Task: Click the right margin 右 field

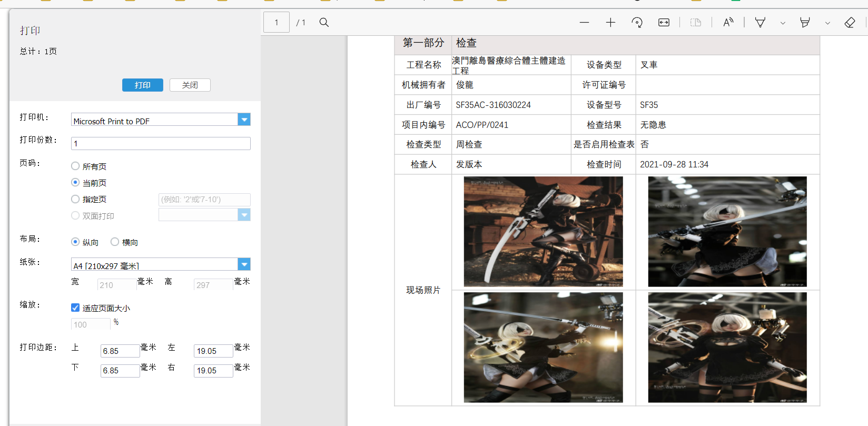Action: pyautogui.click(x=213, y=370)
